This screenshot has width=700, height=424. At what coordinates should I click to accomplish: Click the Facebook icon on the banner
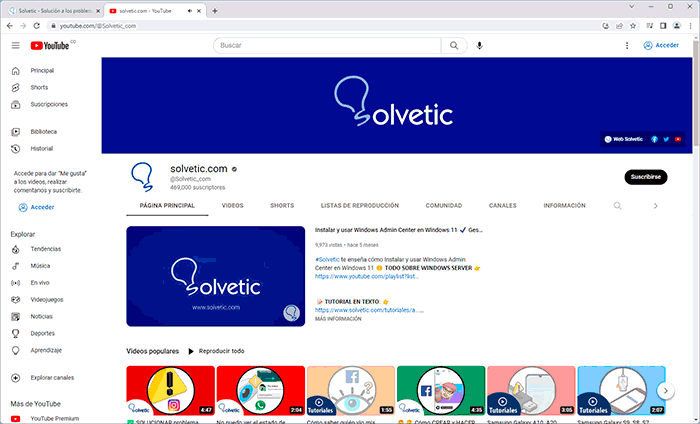click(654, 139)
